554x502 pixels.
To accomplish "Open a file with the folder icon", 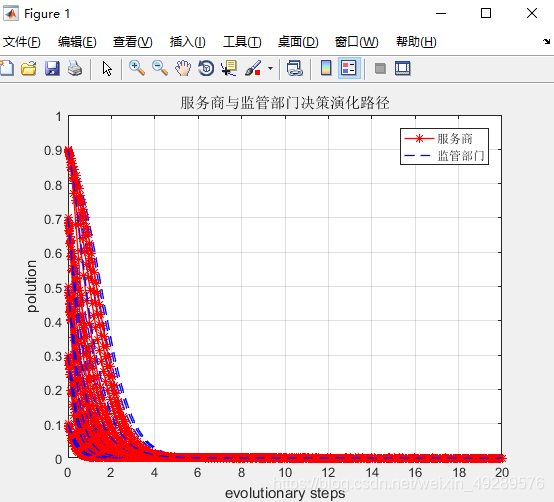I will pos(29,68).
